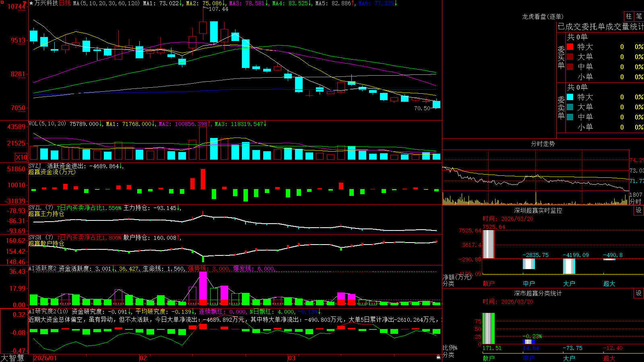The image size is (644, 362).
Task: Click the dark red 中单 buy order swatch
Action: (x=570, y=67)
